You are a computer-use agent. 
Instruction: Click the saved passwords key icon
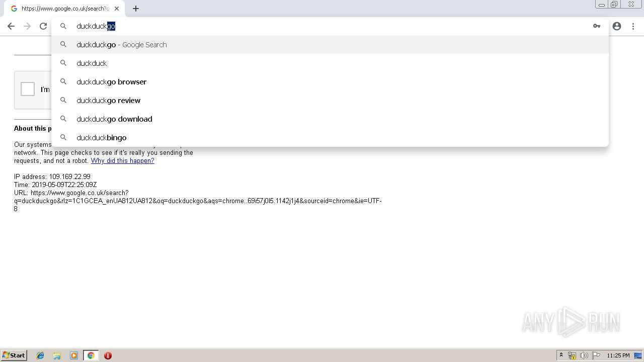[597, 26]
